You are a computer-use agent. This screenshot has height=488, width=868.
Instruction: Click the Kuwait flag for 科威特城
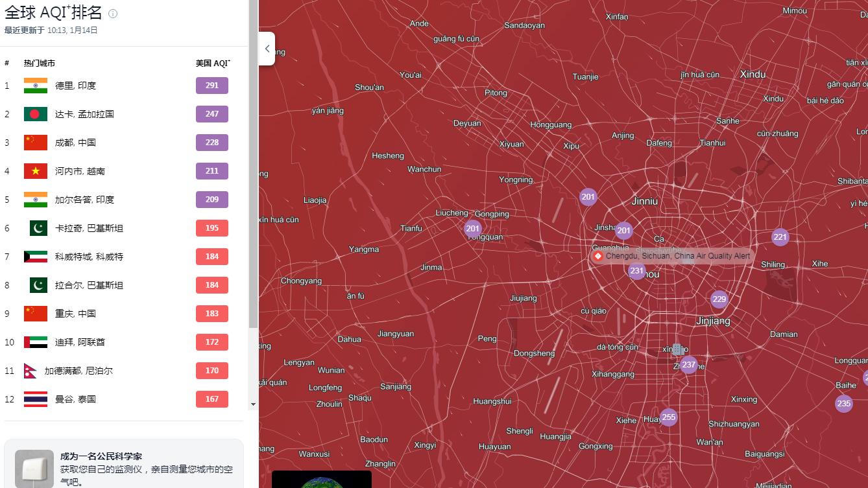pyautogui.click(x=36, y=257)
